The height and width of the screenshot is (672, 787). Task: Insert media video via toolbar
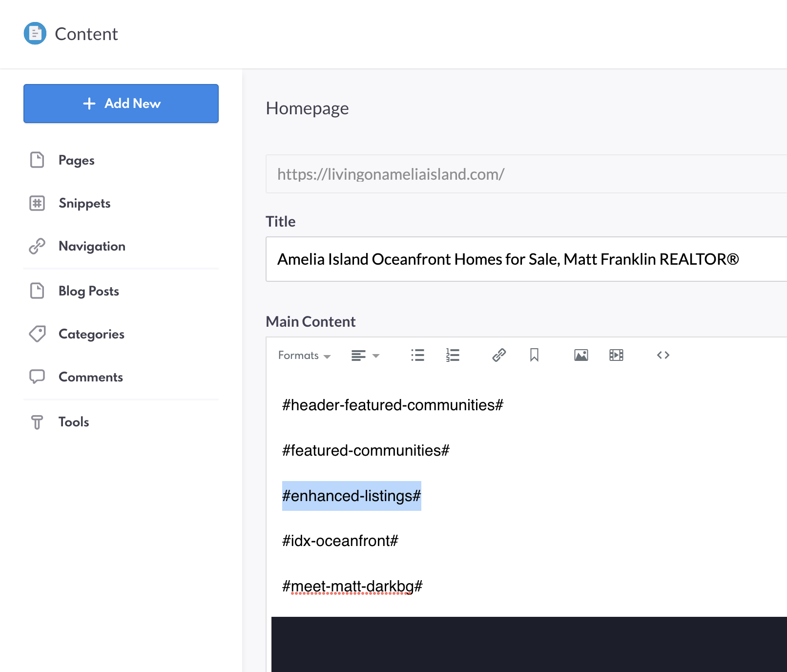pyautogui.click(x=616, y=355)
